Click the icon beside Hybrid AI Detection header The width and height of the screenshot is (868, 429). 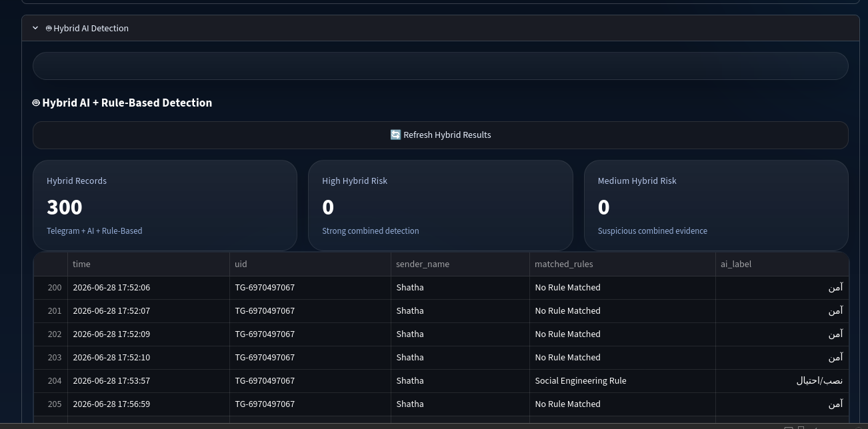(49, 28)
